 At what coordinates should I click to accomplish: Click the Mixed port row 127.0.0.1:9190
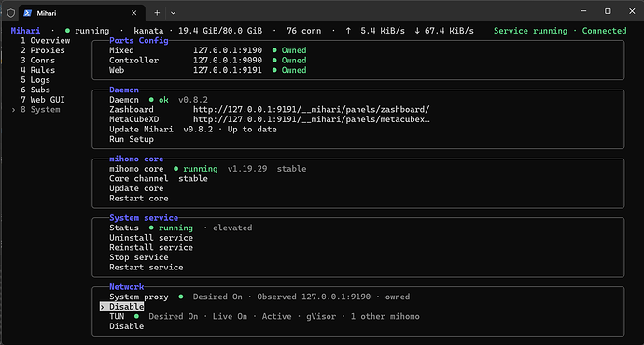tap(228, 50)
